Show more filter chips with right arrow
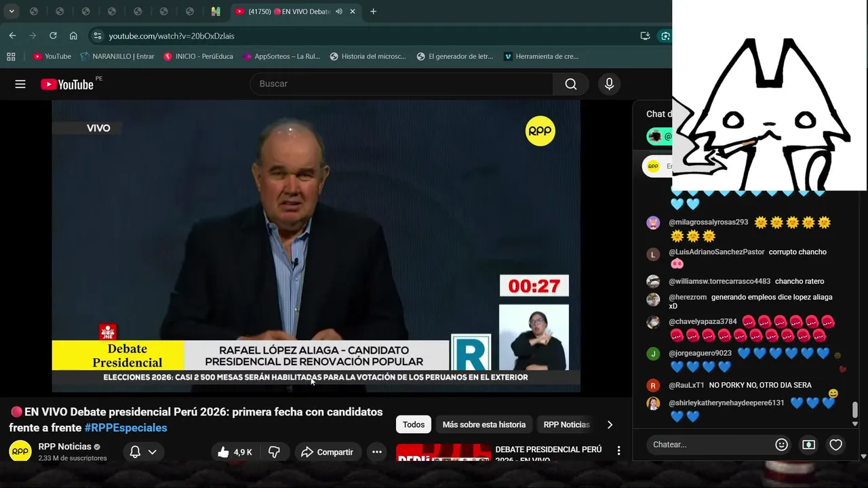Image resolution: width=868 pixels, height=488 pixels. point(610,424)
